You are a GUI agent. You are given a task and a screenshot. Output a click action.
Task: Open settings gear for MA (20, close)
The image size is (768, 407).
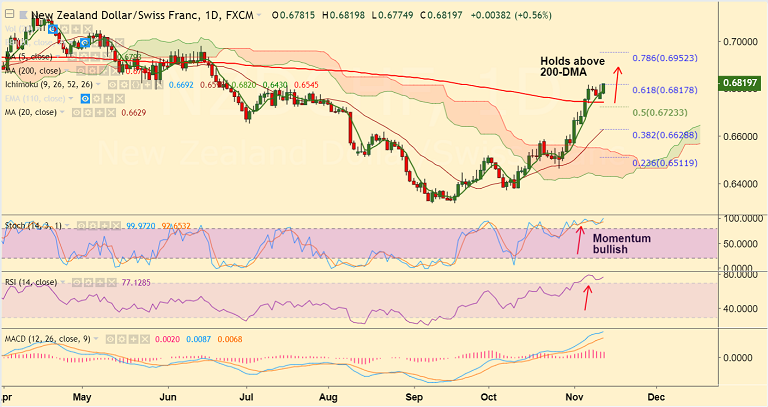click(x=88, y=113)
